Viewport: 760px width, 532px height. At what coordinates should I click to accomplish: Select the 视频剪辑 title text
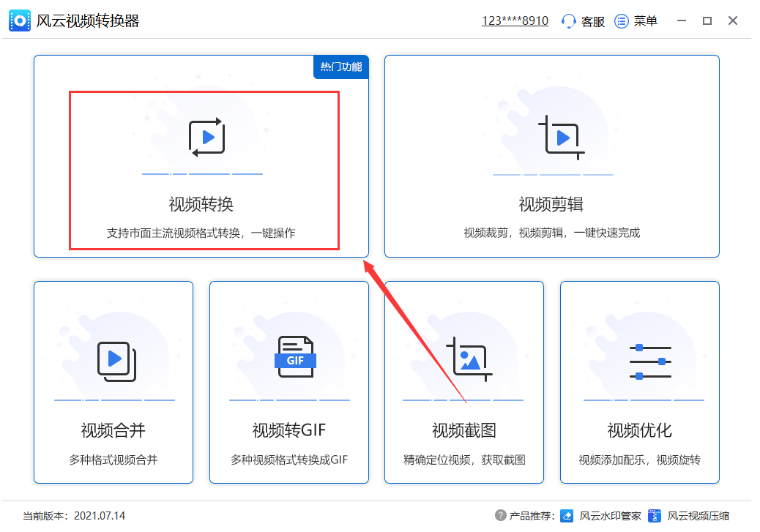click(551, 203)
